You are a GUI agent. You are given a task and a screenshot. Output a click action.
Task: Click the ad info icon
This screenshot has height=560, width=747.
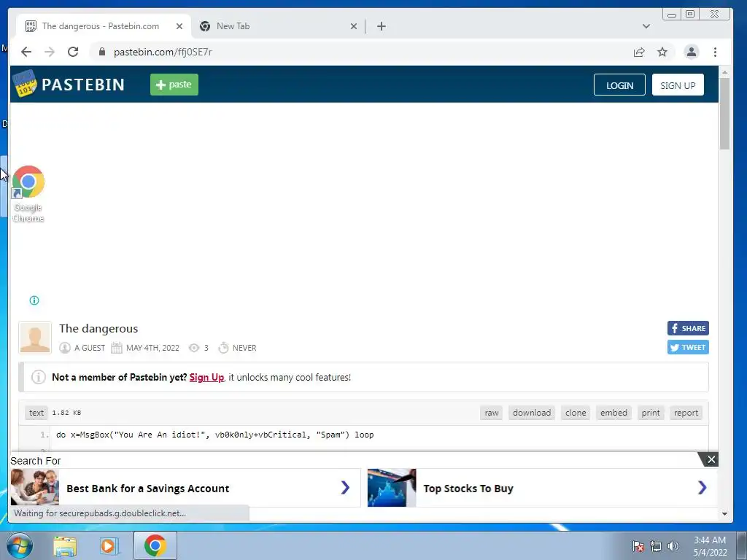tap(34, 300)
